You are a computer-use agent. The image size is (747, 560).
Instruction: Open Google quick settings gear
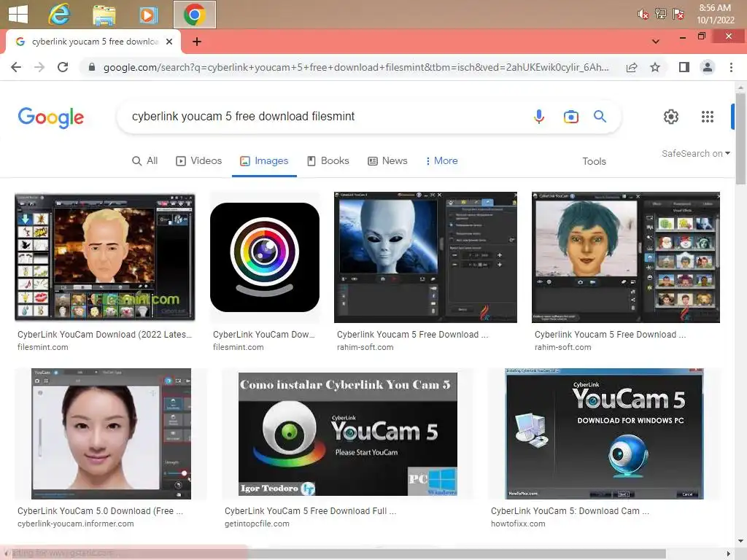(x=671, y=117)
